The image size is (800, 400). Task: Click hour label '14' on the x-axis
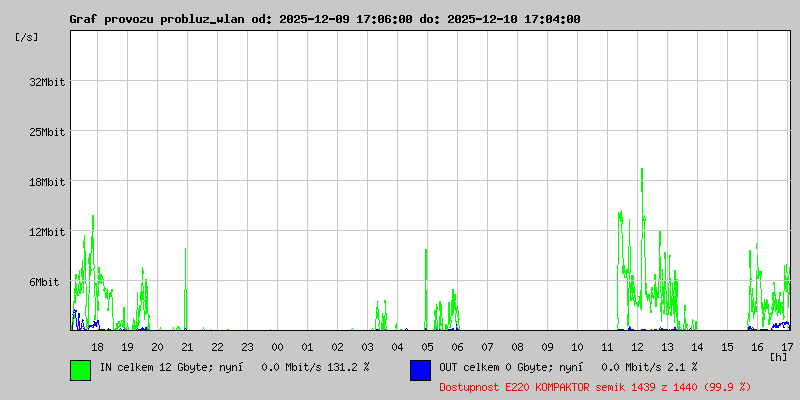[x=697, y=347]
